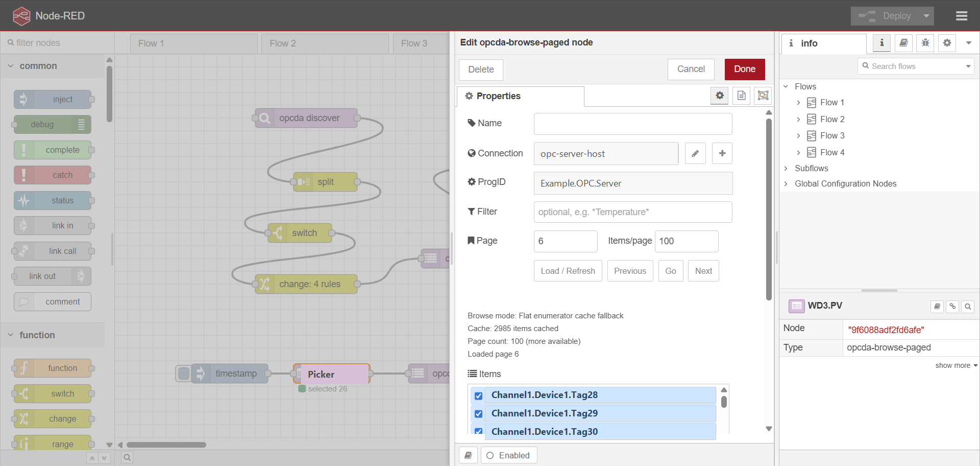Expand Flow 3 in the outline
The image size is (980, 466).
coord(798,136)
